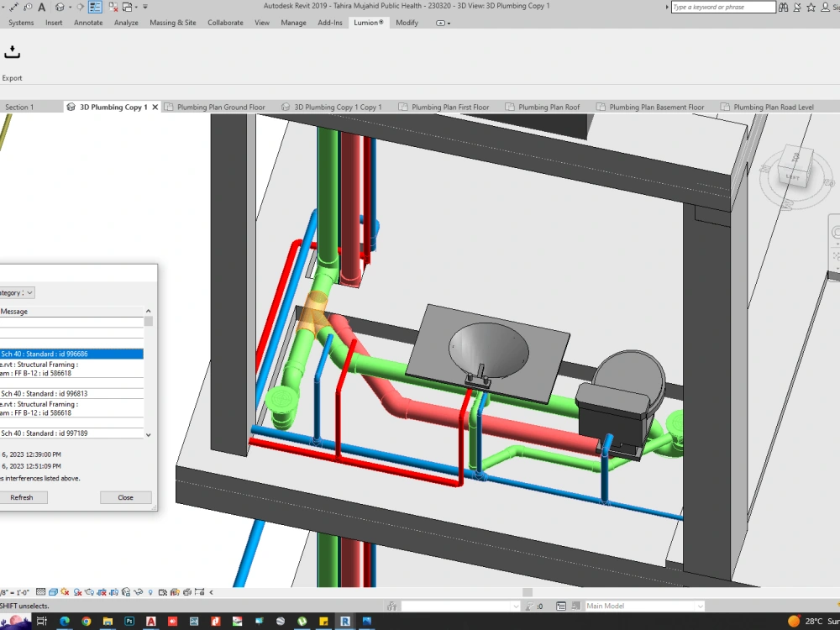This screenshot has width=840, height=630.
Task: Click the interference list scroll down arrow
Action: coord(149,434)
